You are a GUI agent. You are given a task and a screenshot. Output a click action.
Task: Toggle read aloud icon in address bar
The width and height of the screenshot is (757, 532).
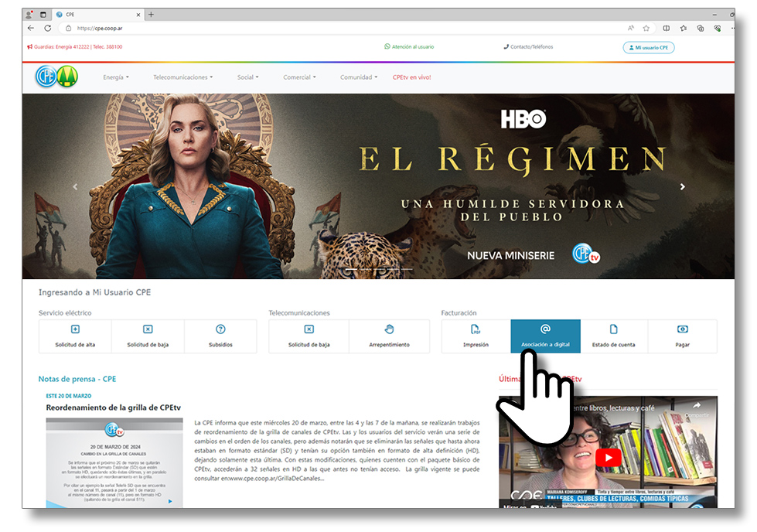pos(630,28)
